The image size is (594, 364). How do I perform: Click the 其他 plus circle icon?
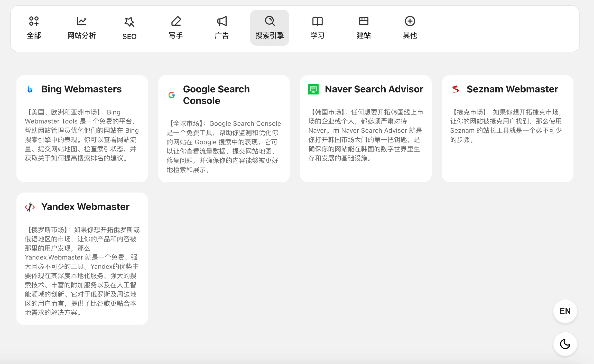point(410,21)
